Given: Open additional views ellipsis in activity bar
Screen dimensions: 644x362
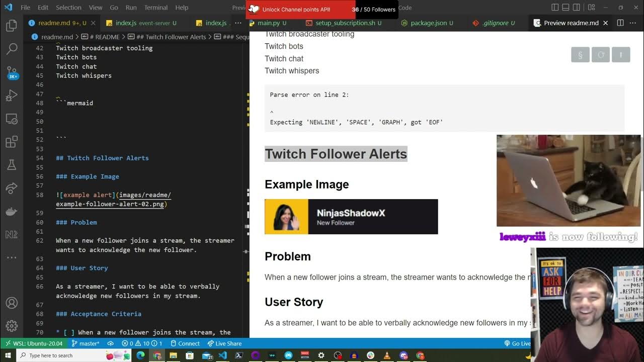Looking at the screenshot, I should [x=12, y=257].
